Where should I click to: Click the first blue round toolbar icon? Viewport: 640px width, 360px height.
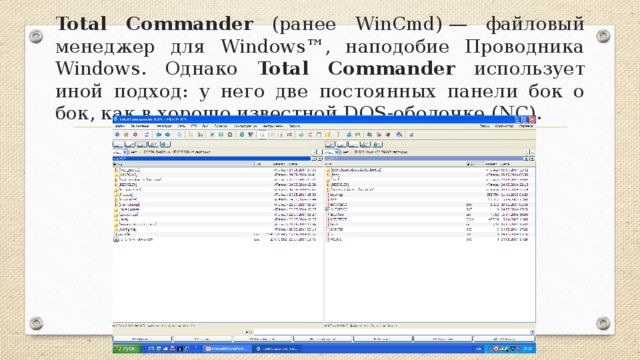tap(117, 134)
